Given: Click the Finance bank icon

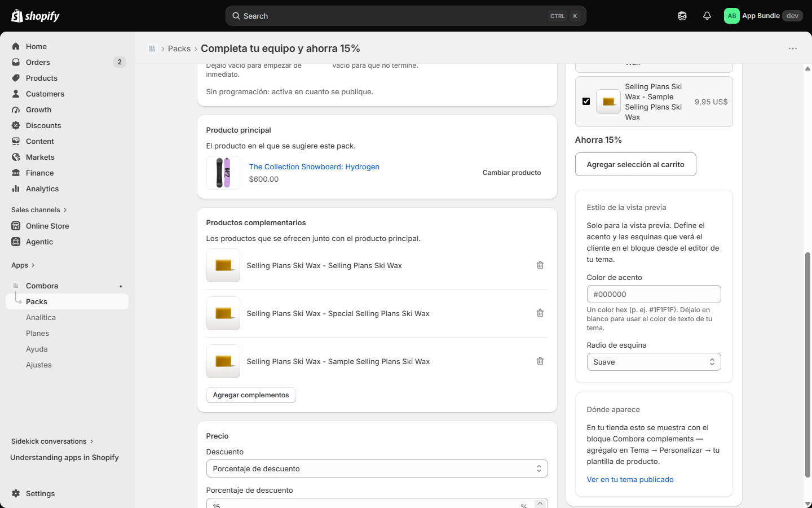Looking at the screenshot, I should click(16, 173).
